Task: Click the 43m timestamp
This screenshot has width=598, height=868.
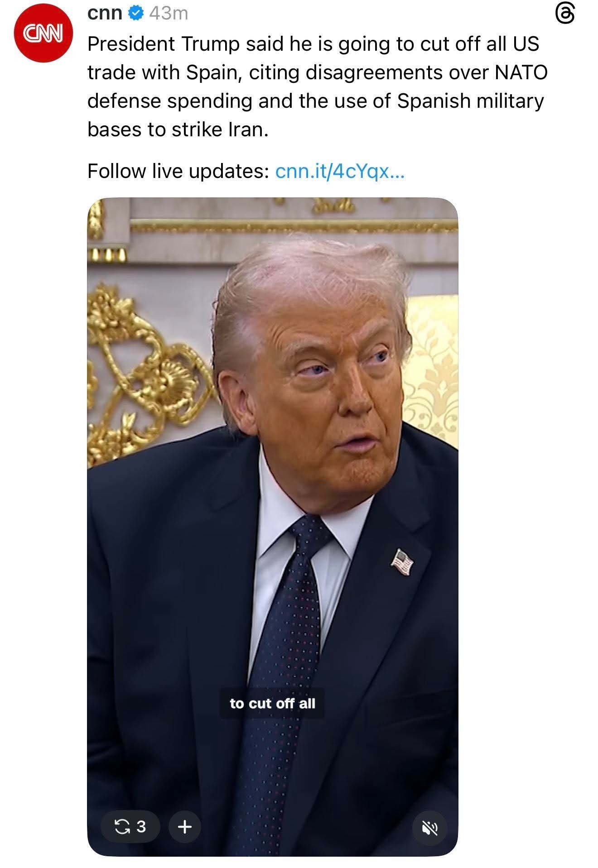Action: (168, 14)
